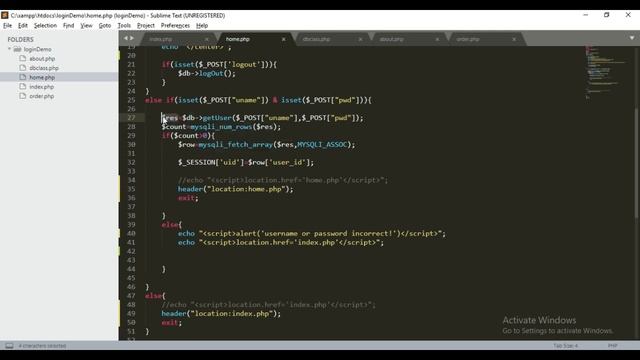Click logOut call on line 22
This screenshot has width=640, height=360.
point(211,73)
